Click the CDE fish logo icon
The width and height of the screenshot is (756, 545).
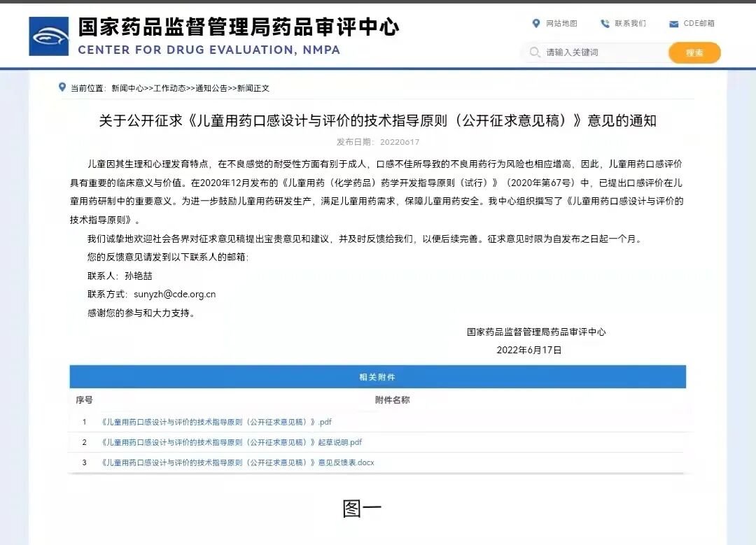[49, 36]
